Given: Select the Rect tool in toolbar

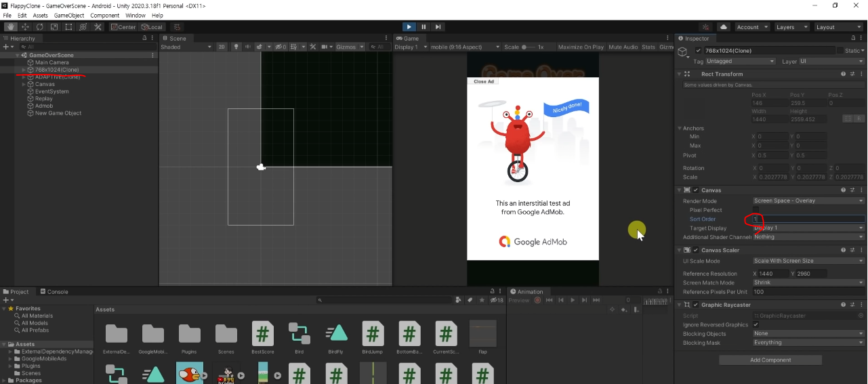Looking at the screenshot, I should click(x=68, y=27).
